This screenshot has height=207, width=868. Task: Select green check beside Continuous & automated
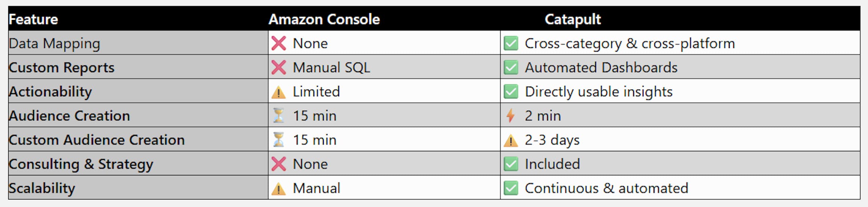coord(511,188)
